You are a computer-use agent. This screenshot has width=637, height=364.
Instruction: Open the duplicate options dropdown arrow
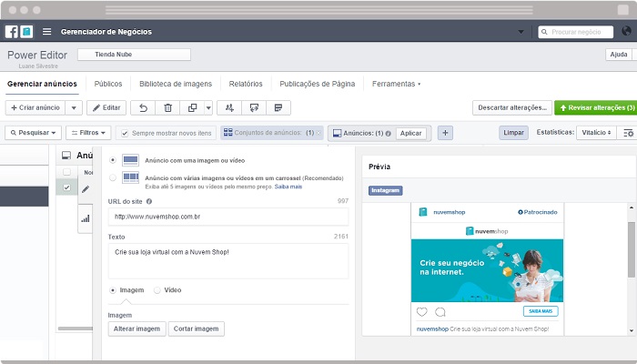click(x=208, y=107)
